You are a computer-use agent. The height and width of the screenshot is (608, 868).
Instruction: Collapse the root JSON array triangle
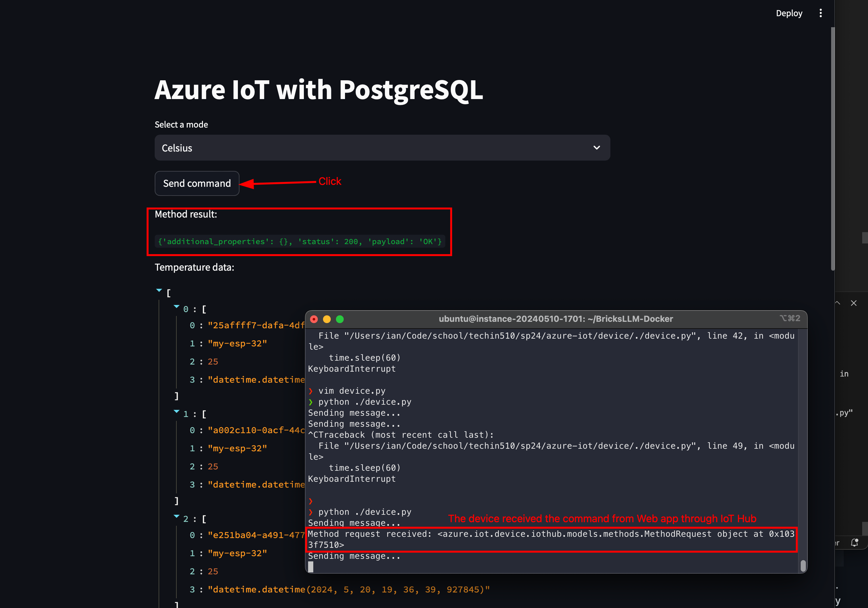159,290
